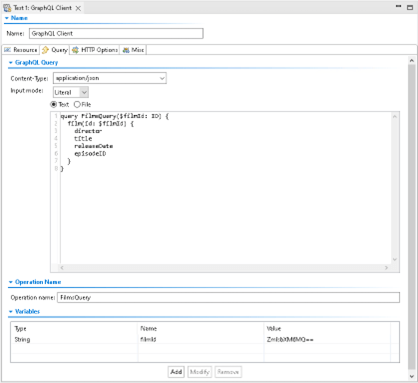Click inside the GraphQL query text editor
Screen dimensions: 418x383
tap(225, 188)
